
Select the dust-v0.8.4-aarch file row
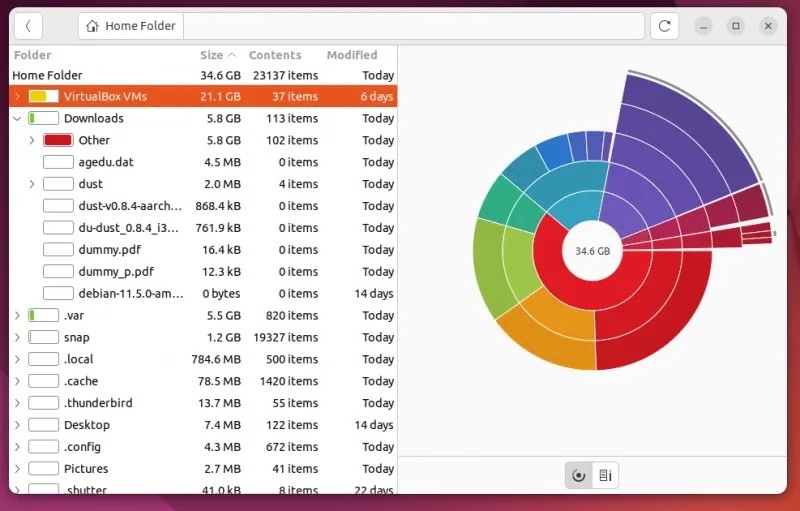[203, 206]
